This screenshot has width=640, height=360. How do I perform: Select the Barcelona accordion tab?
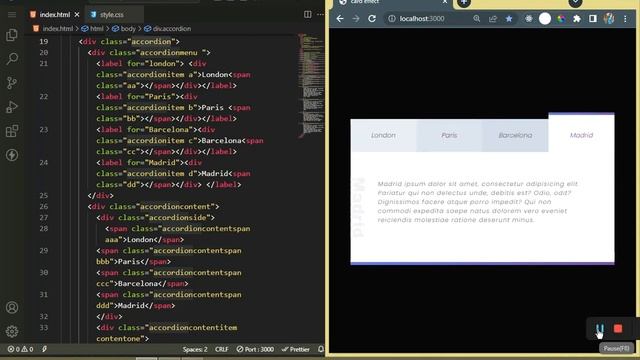point(515,135)
